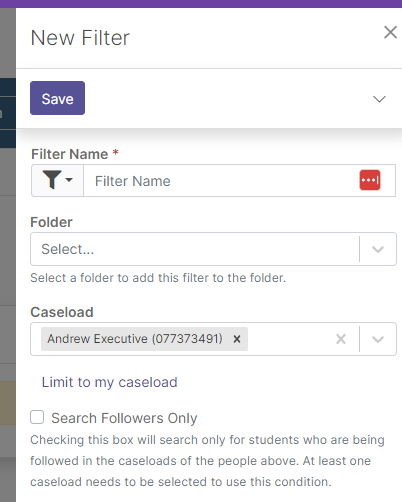Screen dimensions: 402x502
Task: Click the Limit to my caseload link
Action: (x=109, y=382)
